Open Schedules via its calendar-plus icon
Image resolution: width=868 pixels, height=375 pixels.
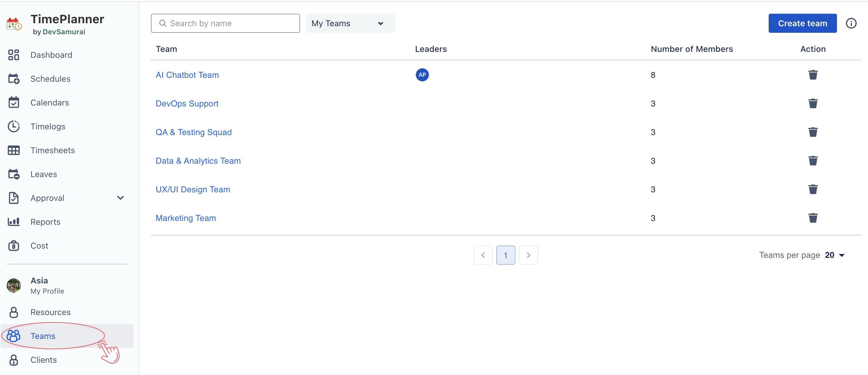pos(13,79)
